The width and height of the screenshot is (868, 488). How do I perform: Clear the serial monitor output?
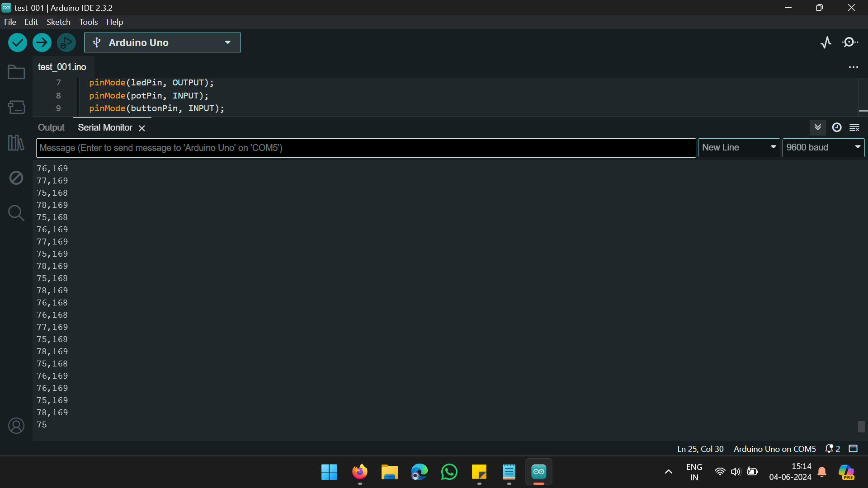click(x=854, y=127)
